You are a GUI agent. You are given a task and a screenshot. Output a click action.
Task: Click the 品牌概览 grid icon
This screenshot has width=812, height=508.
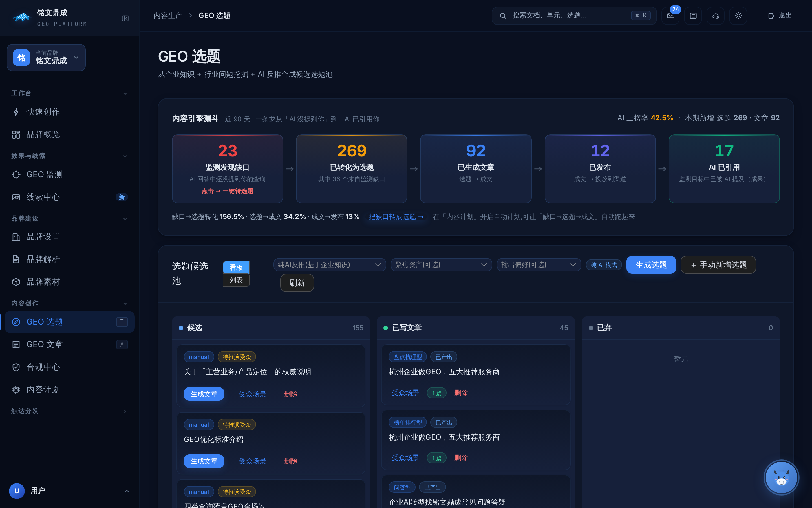pos(16,134)
